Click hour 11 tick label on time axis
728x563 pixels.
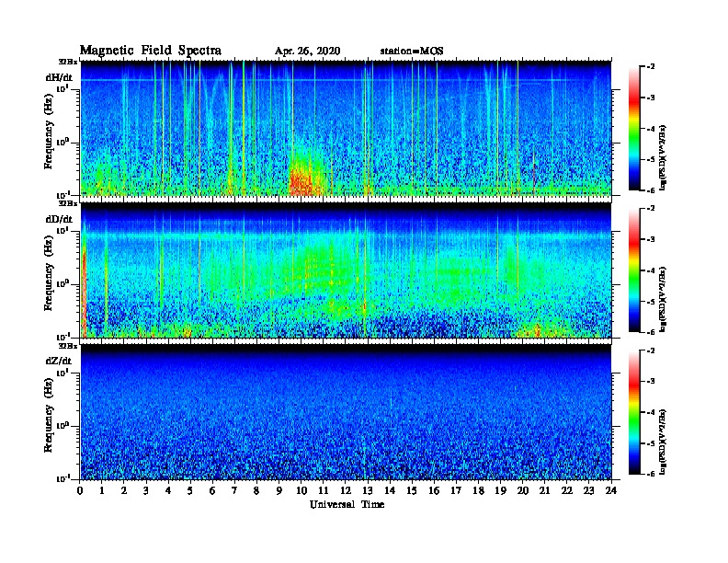[324, 491]
